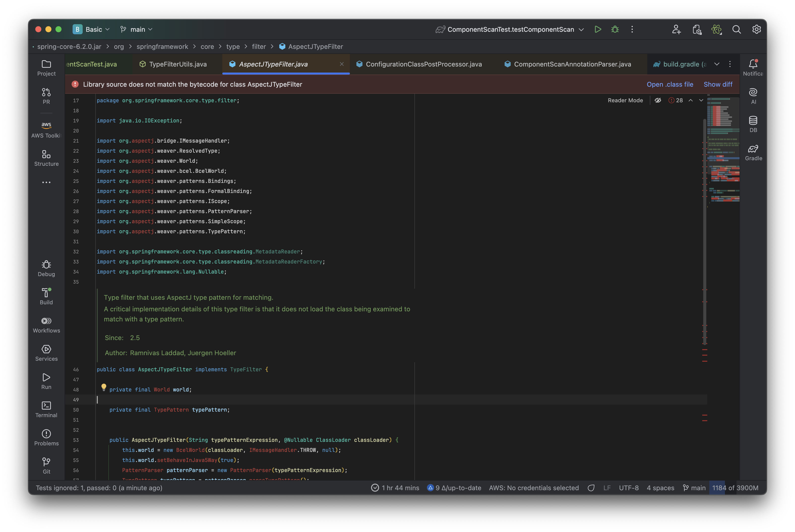Image resolution: width=795 pixels, height=532 pixels.
Task: Toggle inspection highlighting with the eye icon
Action: tap(658, 101)
